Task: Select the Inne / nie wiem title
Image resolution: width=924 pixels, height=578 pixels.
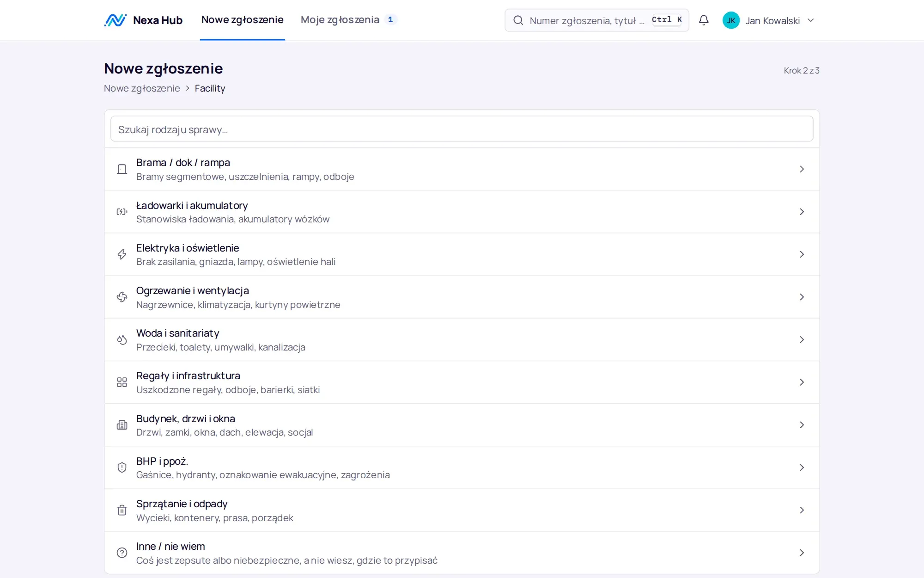Action: point(170,546)
